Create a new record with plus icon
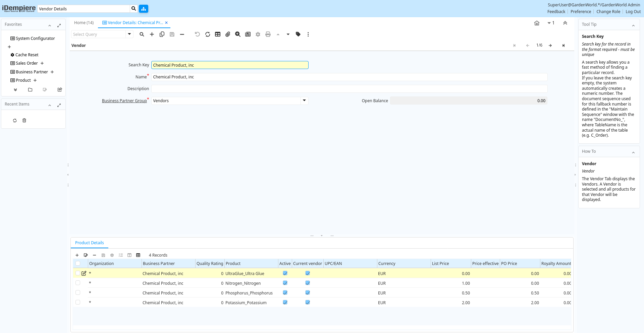This screenshot has height=333, width=644. coord(152,34)
